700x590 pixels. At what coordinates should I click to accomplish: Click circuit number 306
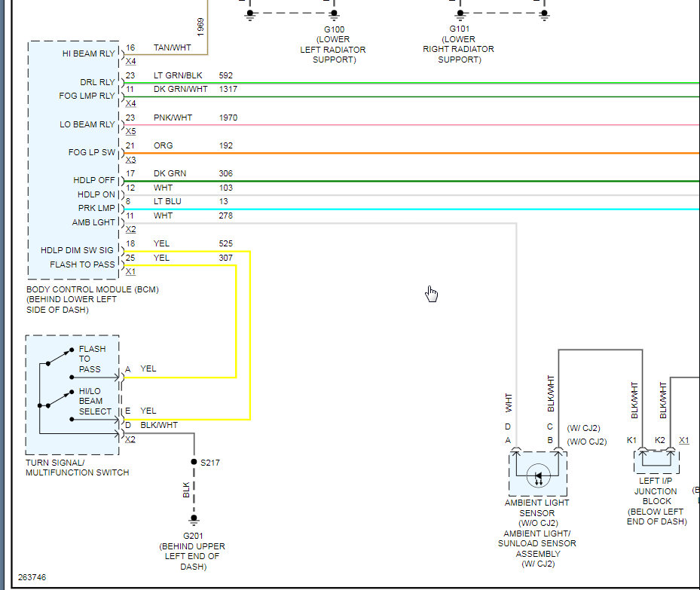[226, 173]
